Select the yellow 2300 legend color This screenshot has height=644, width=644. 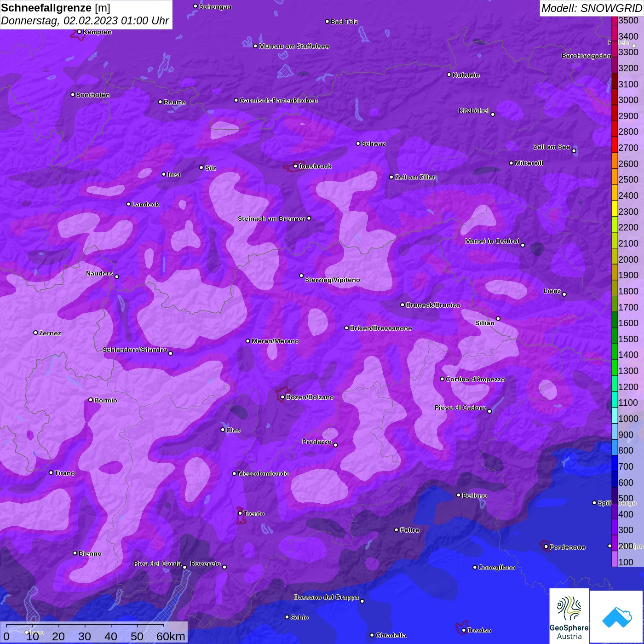(x=615, y=212)
